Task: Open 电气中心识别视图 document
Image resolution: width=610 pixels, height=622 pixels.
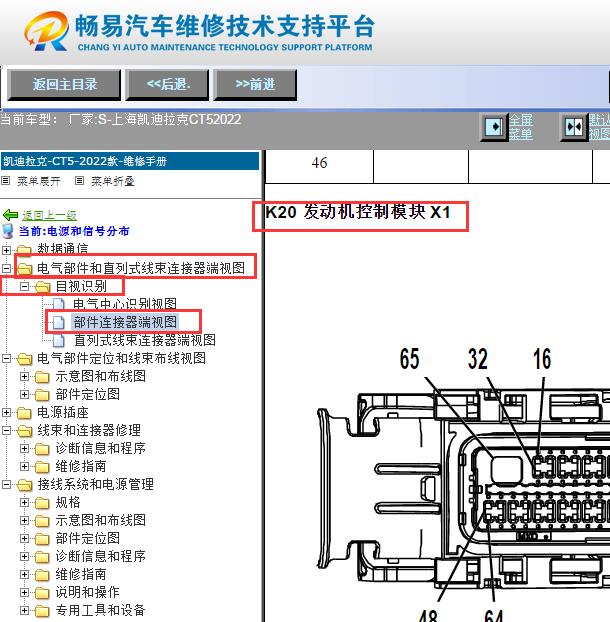Action: coord(125,304)
